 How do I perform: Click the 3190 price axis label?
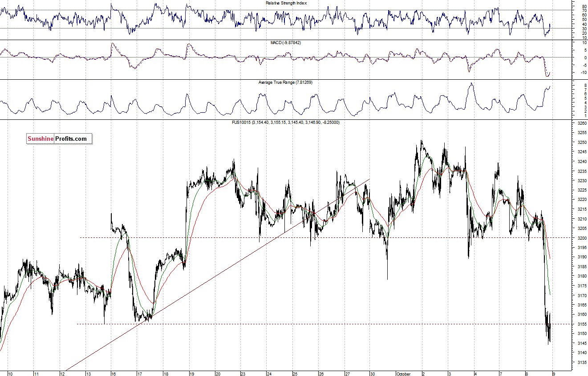581,257
